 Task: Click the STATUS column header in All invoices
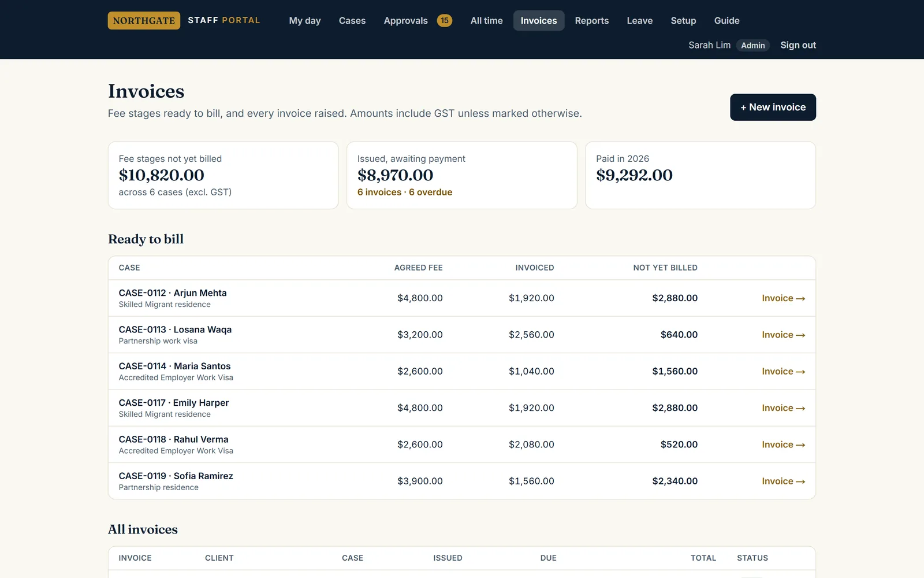752,558
